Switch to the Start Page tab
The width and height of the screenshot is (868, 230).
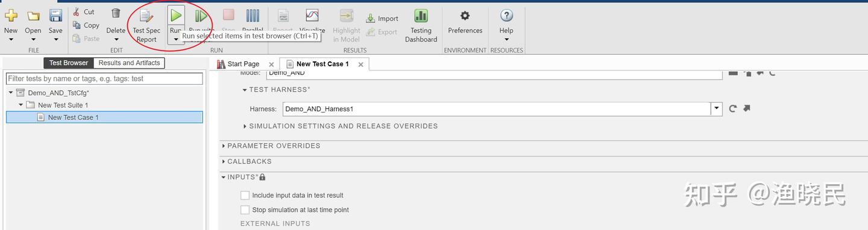pos(244,64)
